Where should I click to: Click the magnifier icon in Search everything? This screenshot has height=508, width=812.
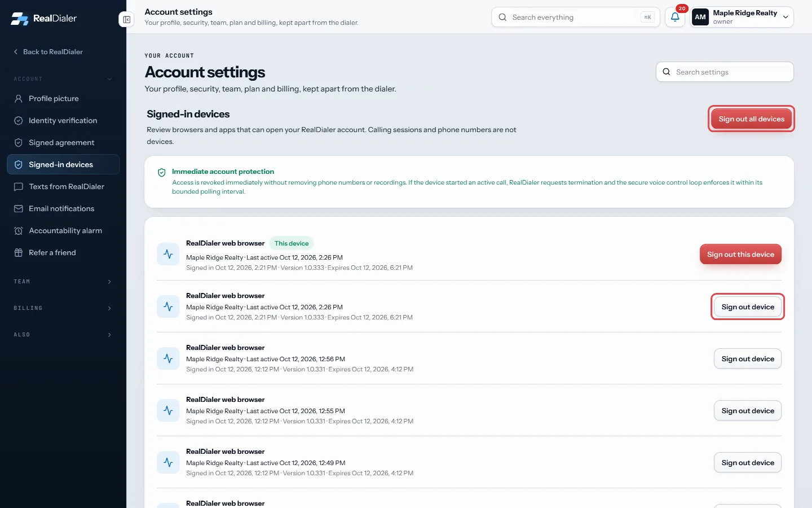(x=502, y=17)
